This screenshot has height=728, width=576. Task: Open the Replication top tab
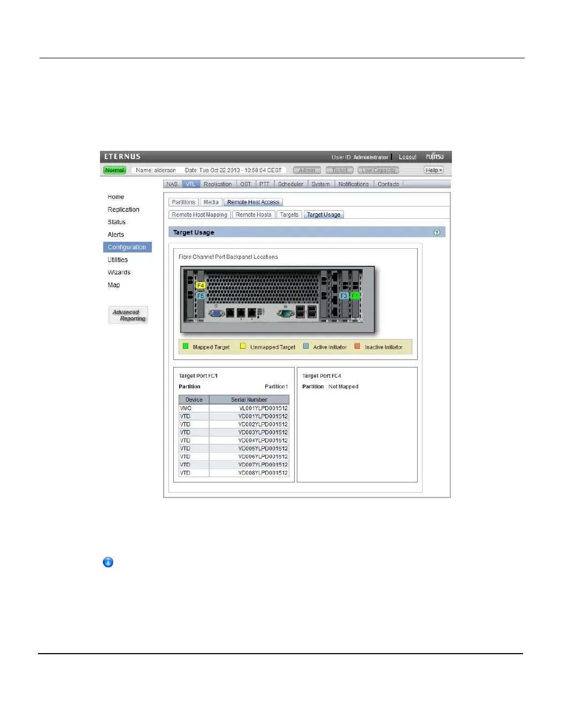[x=218, y=184]
